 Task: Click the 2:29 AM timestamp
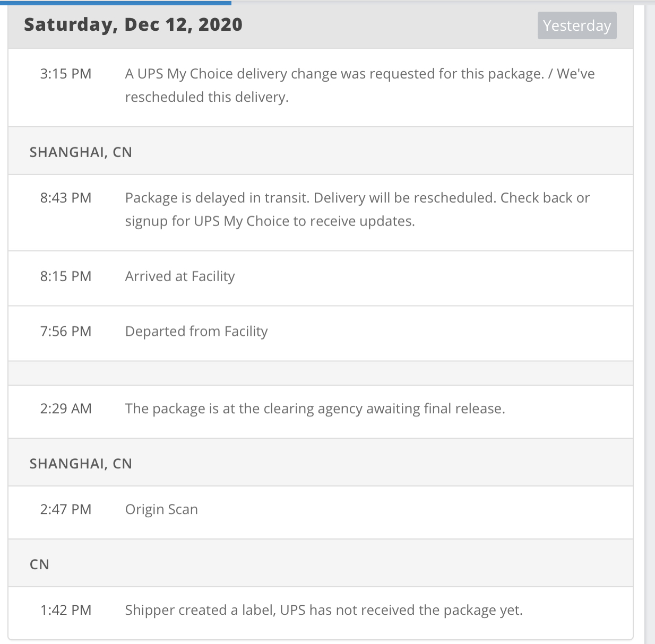pyautogui.click(x=66, y=409)
